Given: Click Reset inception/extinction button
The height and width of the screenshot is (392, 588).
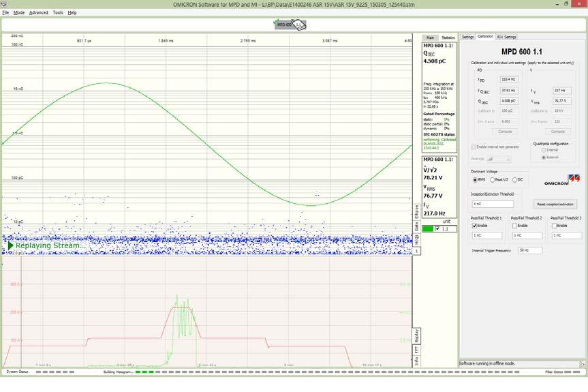Looking at the screenshot, I should click(555, 205).
